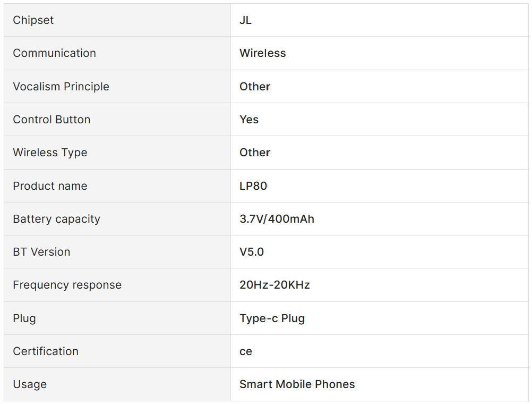The image size is (532, 404).
Task: Click the Product name label
Action: pyautogui.click(x=50, y=186)
